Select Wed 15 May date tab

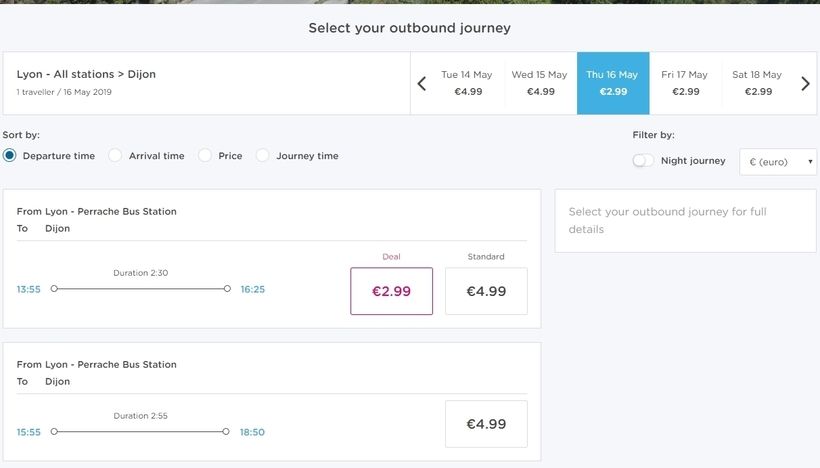(540, 83)
